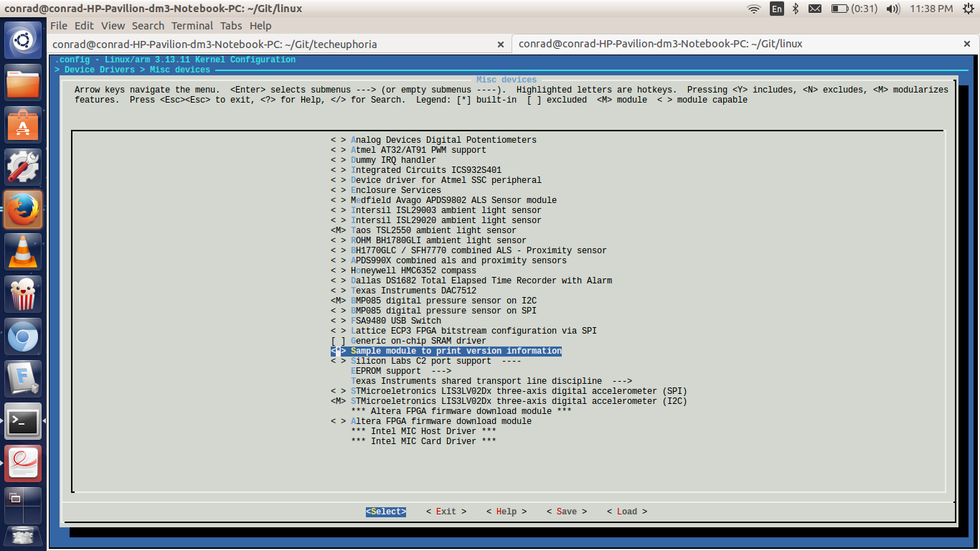Open the workspace switcher in the dock
Viewport: 980px width, 551px height.
pos(23,506)
